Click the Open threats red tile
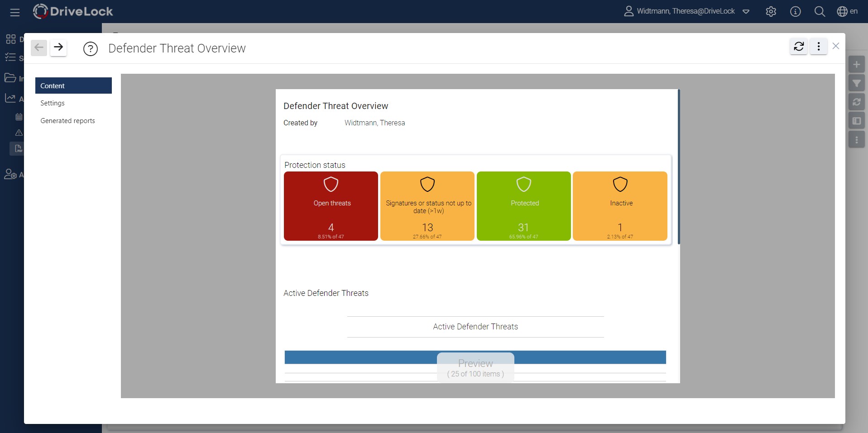Viewport: 868px width, 433px height. coord(331,206)
